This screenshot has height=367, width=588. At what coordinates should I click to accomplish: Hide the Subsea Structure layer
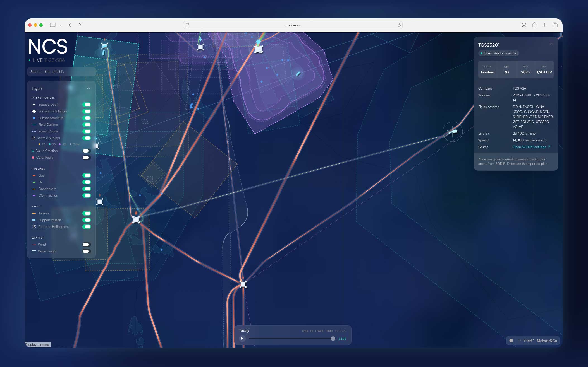pyautogui.click(x=87, y=118)
